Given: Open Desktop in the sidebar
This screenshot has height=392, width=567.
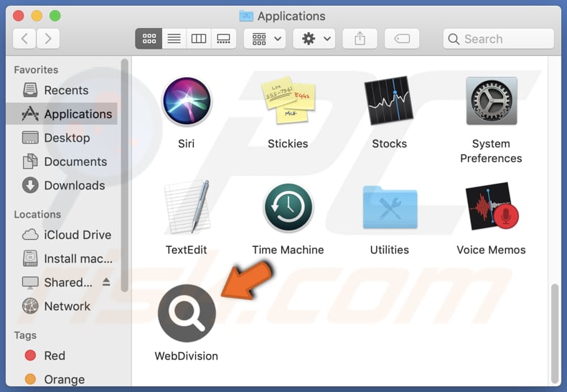Looking at the screenshot, I should click(x=62, y=138).
